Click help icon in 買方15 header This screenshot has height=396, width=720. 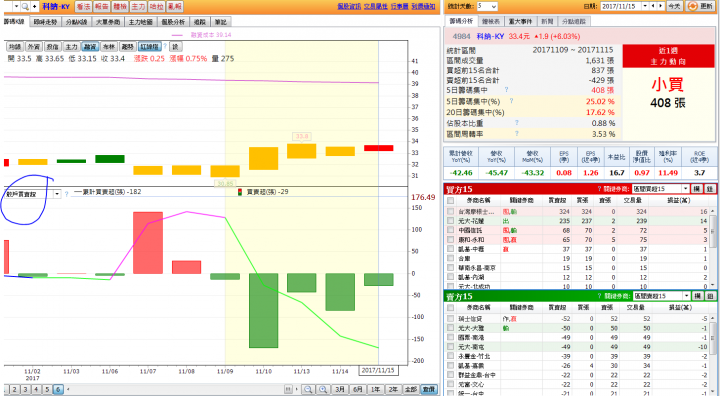(599, 189)
